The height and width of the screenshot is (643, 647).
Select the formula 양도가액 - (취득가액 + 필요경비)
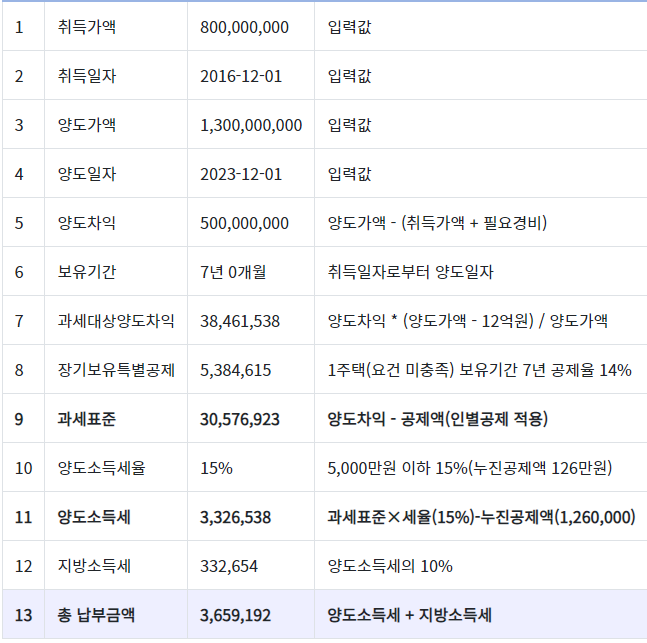click(437, 223)
